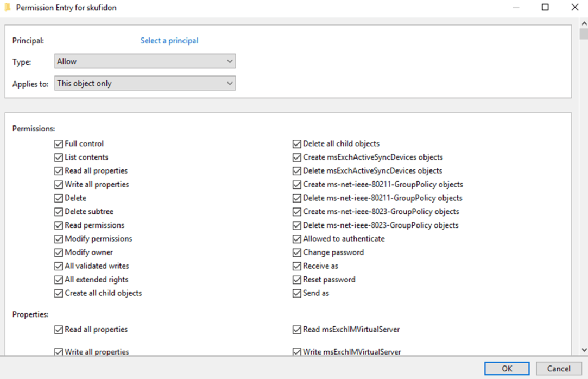Click the scrollbar down arrow
588x379 pixels.
click(x=584, y=350)
